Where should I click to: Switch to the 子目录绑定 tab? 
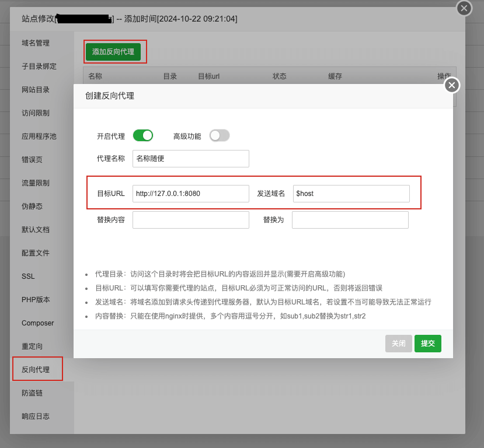[x=39, y=66]
